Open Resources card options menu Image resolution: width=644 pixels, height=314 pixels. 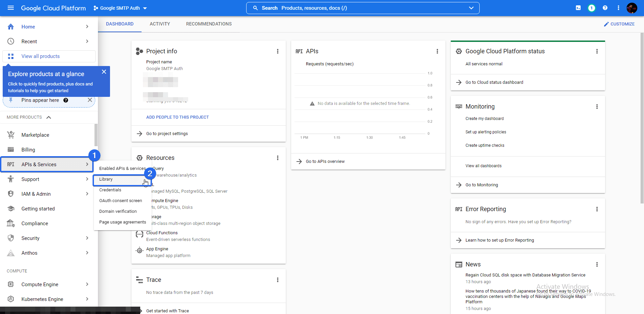tap(278, 158)
